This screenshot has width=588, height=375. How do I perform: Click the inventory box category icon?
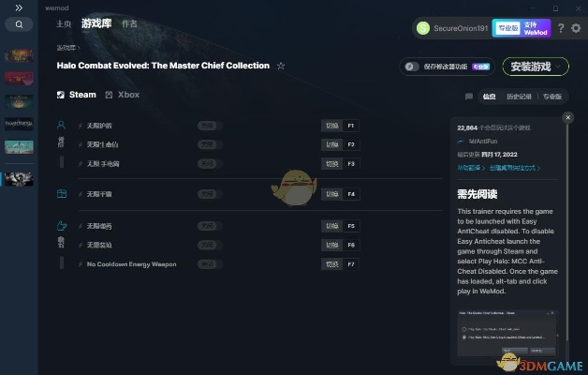click(x=61, y=194)
